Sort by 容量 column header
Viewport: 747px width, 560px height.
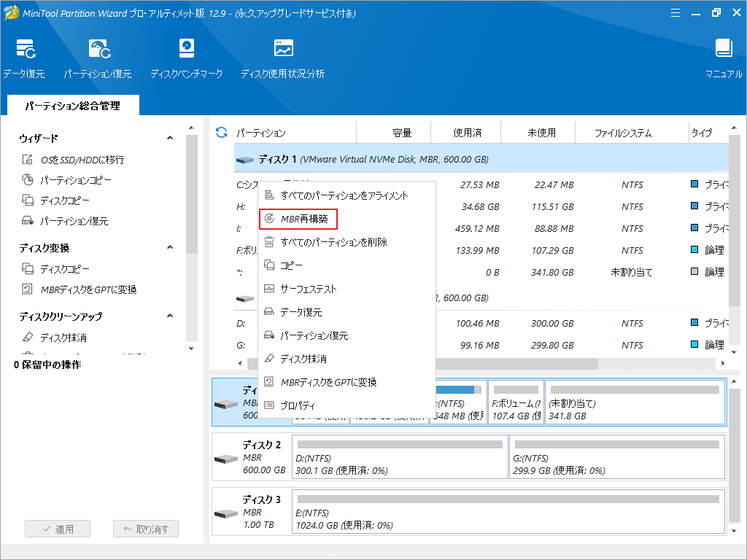393,133
